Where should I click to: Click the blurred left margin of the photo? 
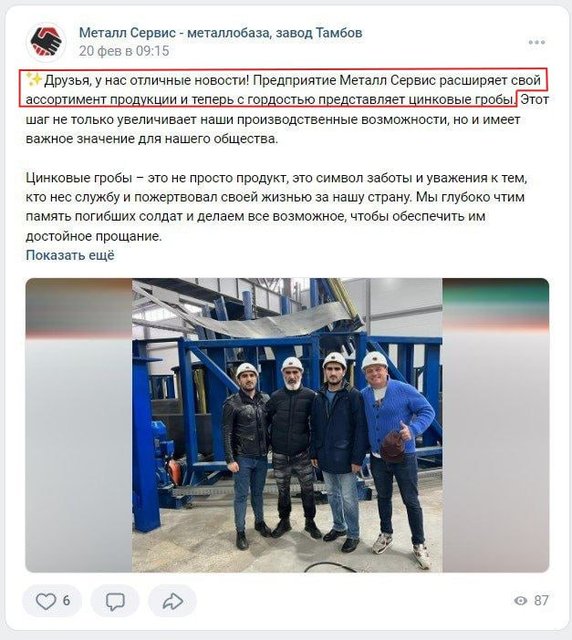79,425
